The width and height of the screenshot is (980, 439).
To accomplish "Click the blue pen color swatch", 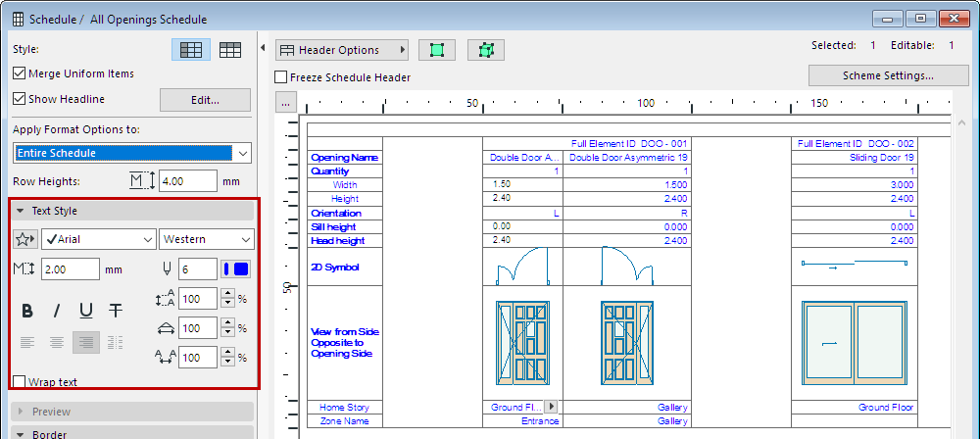I will [235, 269].
